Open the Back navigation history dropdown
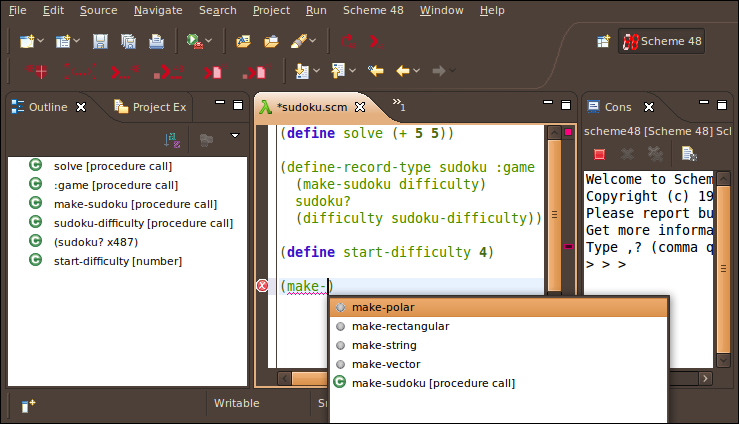This screenshot has width=739, height=424. [416, 71]
